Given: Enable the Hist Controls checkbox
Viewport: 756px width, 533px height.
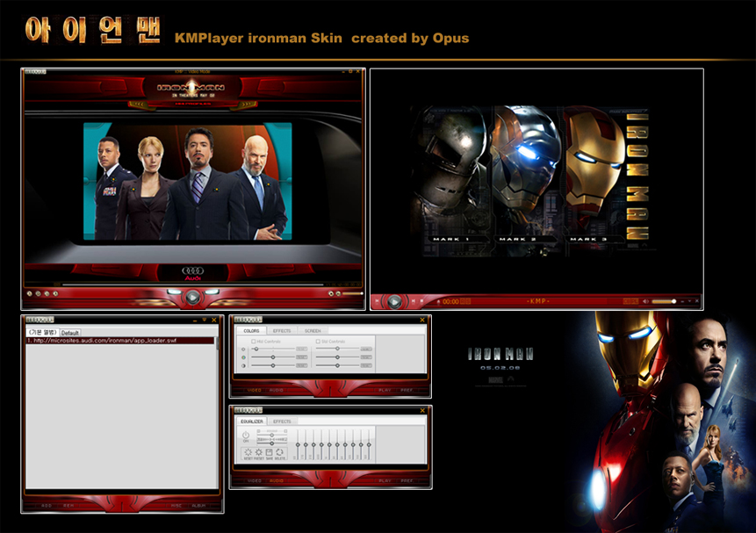Looking at the screenshot, I should point(253,342).
